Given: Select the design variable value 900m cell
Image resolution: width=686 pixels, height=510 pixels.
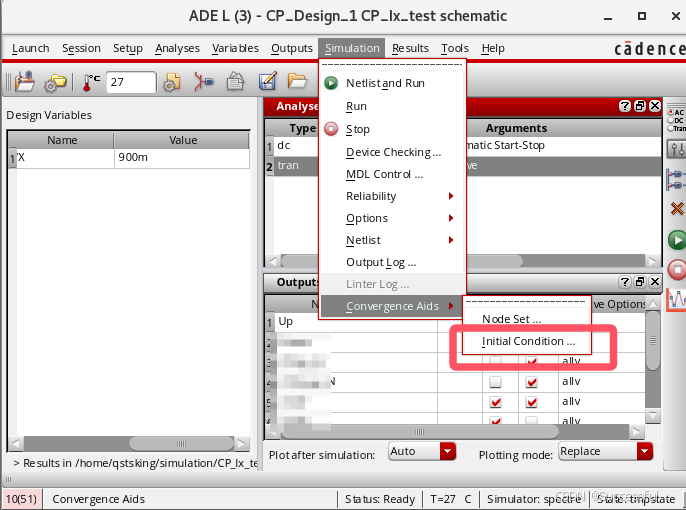Looking at the screenshot, I should [x=182, y=158].
